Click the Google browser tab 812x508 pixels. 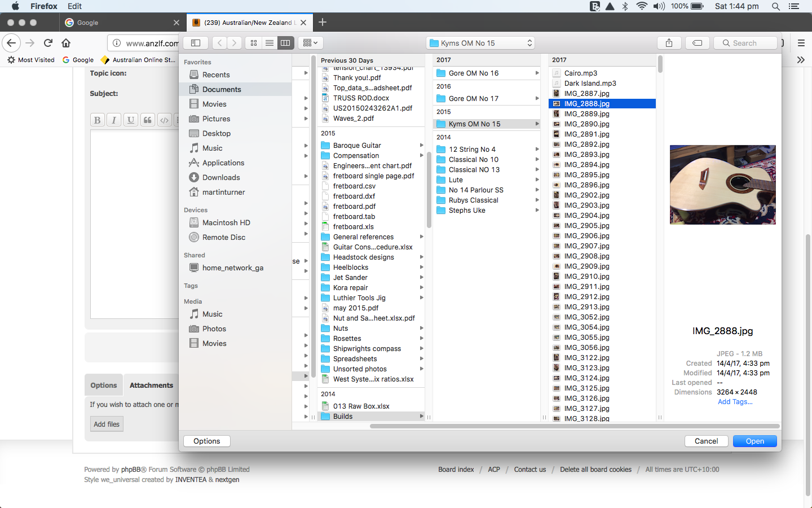pyautogui.click(x=122, y=23)
